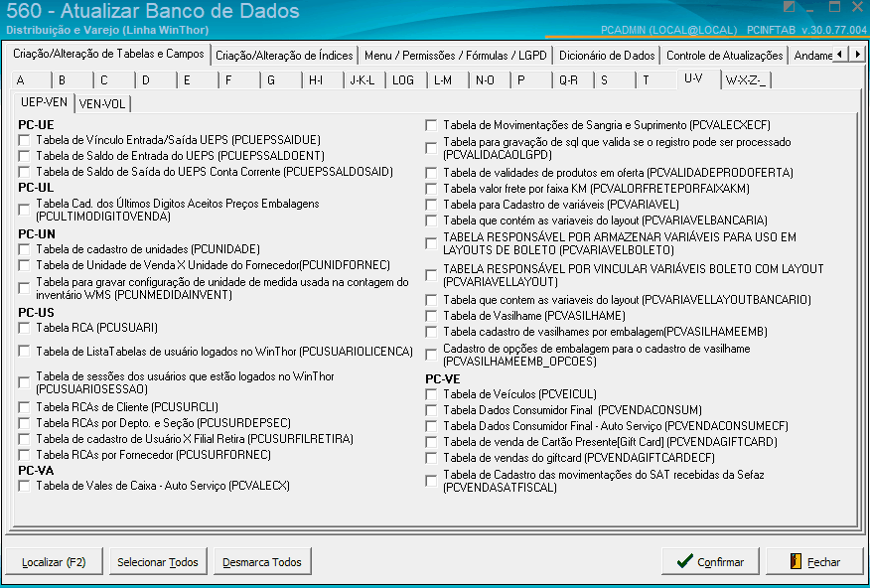The image size is (870, 588).
Task: Select the PCVENDACONSUM checkbox
Action: 431,410
